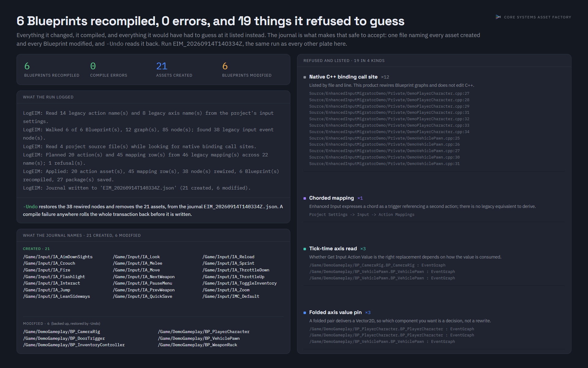Click the Project Settings Input Action Mappings path
This screenshot has width=588, height=368.
(362, 215)
